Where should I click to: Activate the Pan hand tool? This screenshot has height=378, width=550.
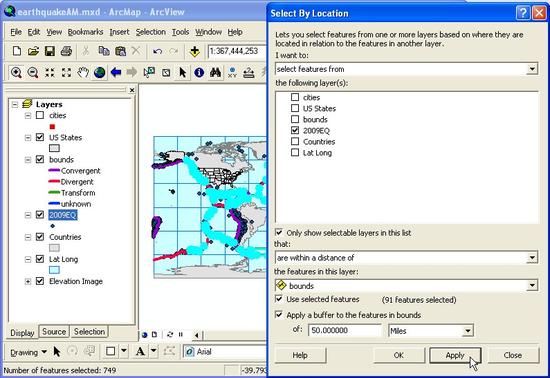83,73
